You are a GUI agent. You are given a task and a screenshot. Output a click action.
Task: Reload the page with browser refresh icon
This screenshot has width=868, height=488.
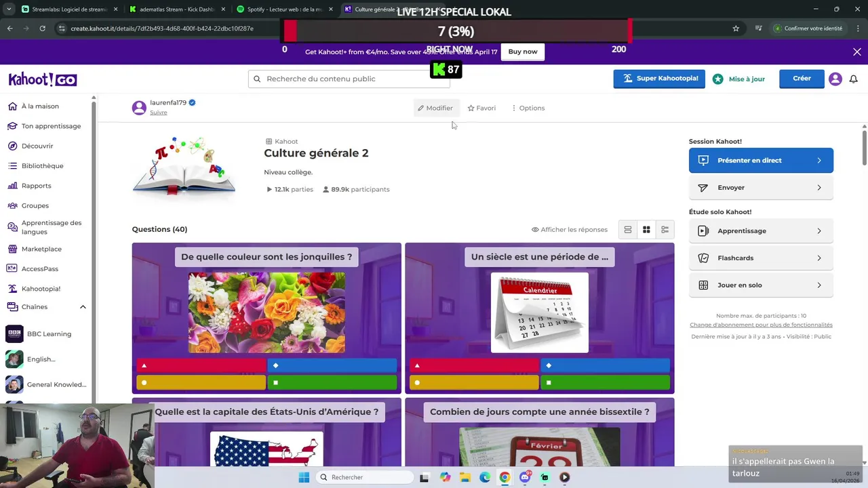[x=42, y=28]
